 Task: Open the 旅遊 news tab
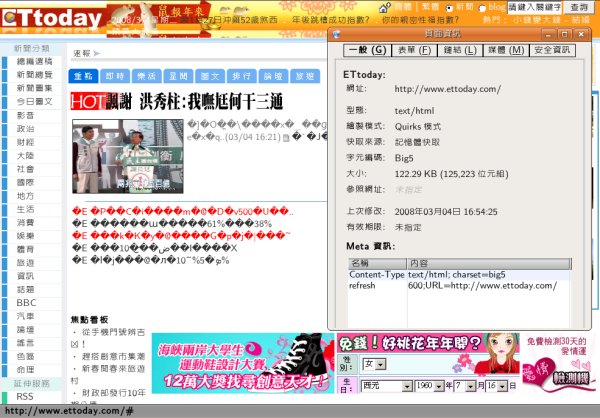pyautogui.click(x=305, y=76)
